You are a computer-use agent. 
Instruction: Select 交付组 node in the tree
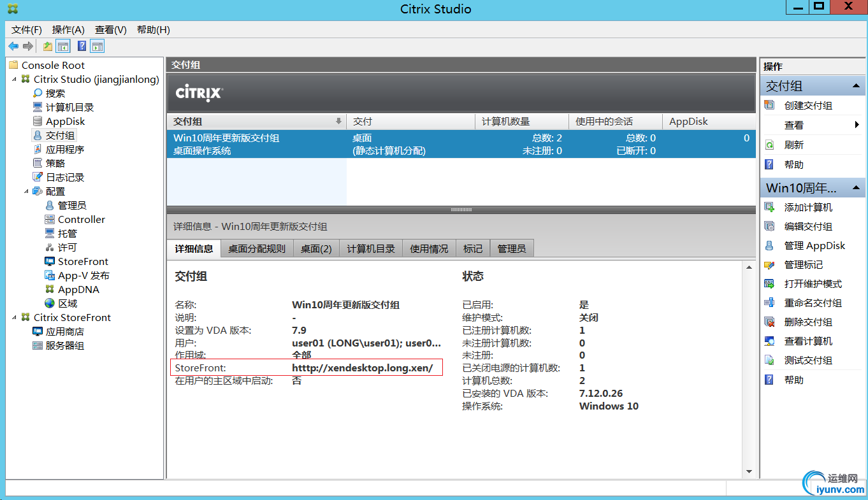click(x=60, y=136)
